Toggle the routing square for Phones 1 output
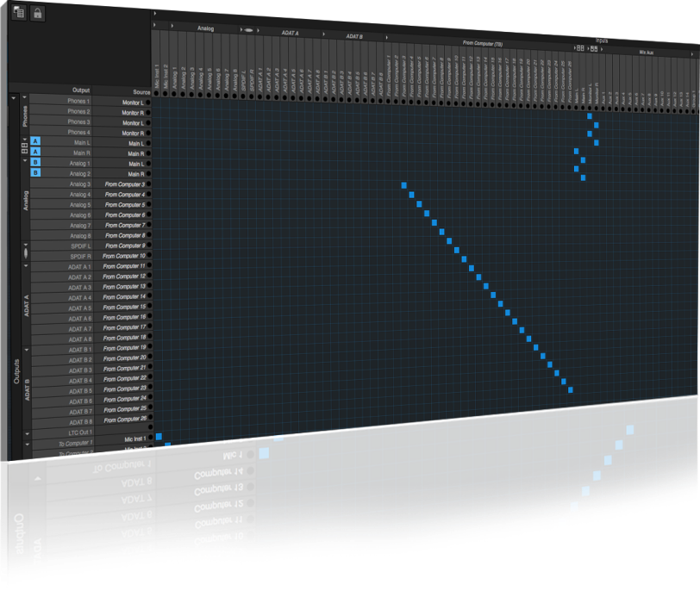This screenshot has height=591, width=700. click(590, 115)
